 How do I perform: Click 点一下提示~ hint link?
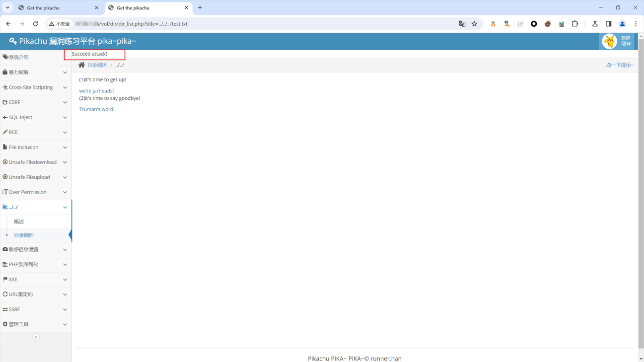[619, 65]
